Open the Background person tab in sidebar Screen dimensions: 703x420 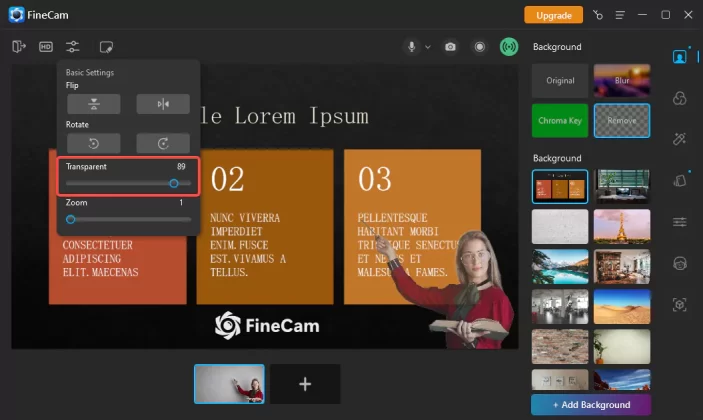(x=680, y=57)
